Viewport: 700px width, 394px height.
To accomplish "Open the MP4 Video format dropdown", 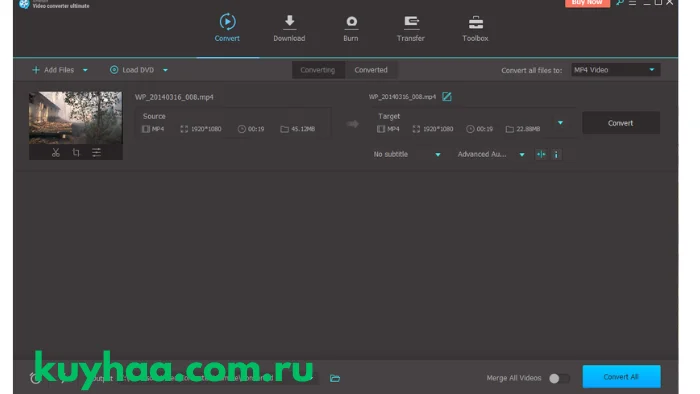I will (615, 70).
